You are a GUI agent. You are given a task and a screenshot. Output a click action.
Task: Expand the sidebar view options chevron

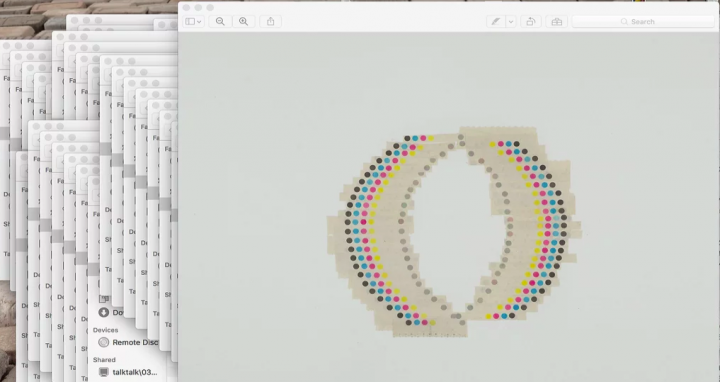click(199, 22)
